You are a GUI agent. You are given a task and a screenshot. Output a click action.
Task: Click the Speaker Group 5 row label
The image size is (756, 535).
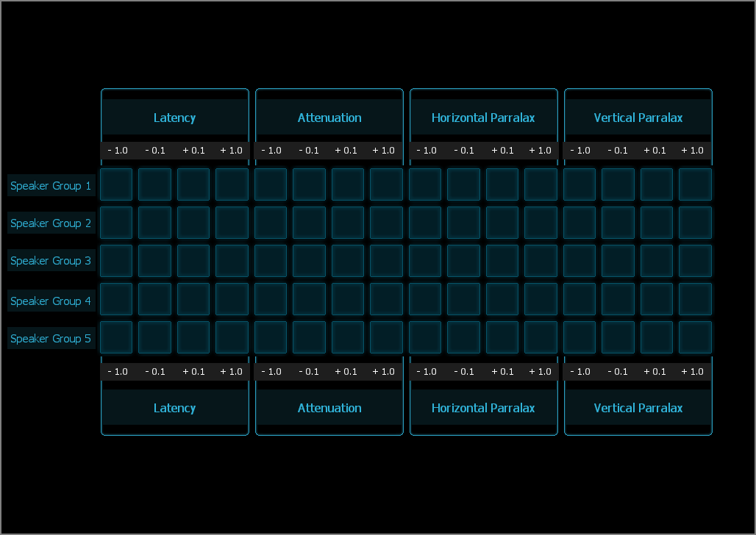pyautogui.click(x=51, y=339)
